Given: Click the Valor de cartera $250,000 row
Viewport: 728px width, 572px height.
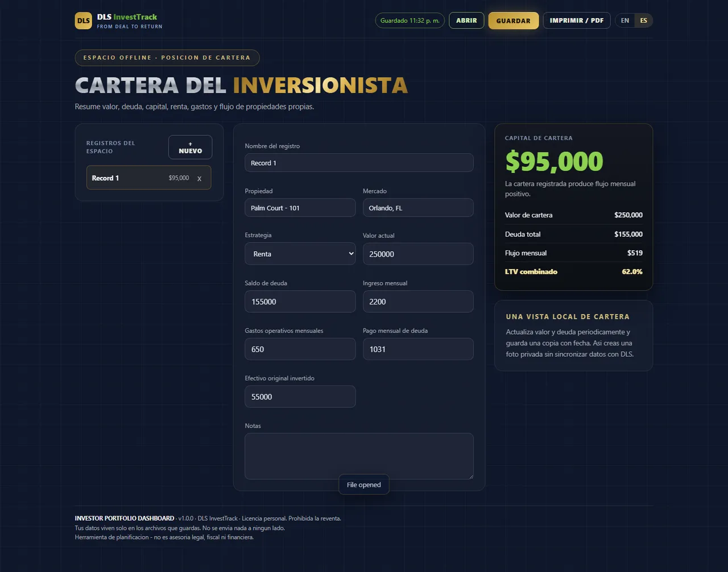Looking at the screenshot, I should [x=574, y=215].
